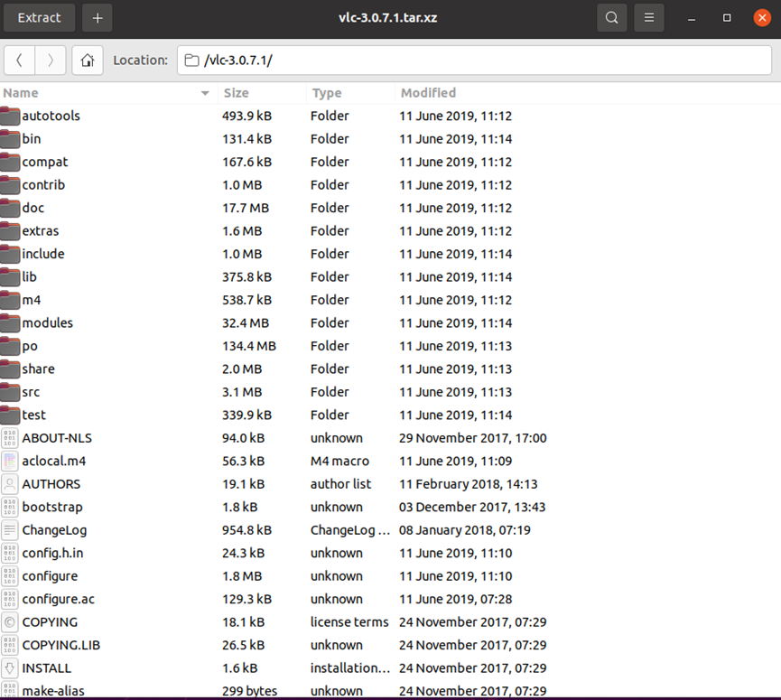
Task: Select the m4 folder icon
Action: click(10, 300)
